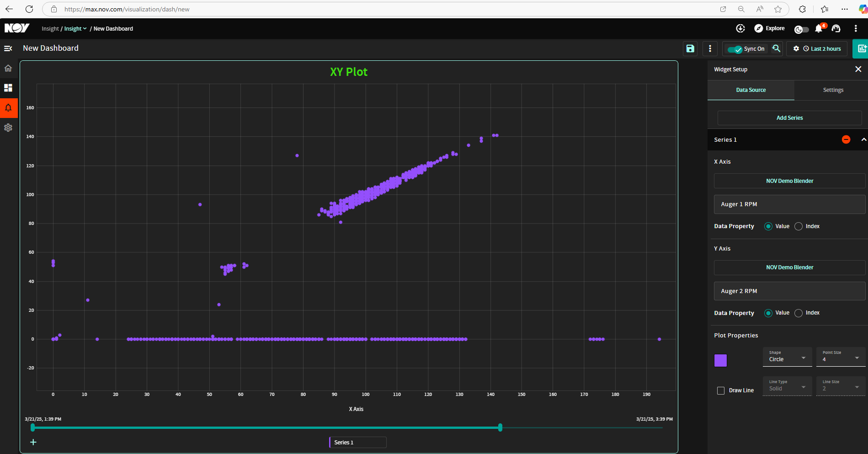Open the sidebar Settings gear
This screenshot has height=454, width=868.
8,128
